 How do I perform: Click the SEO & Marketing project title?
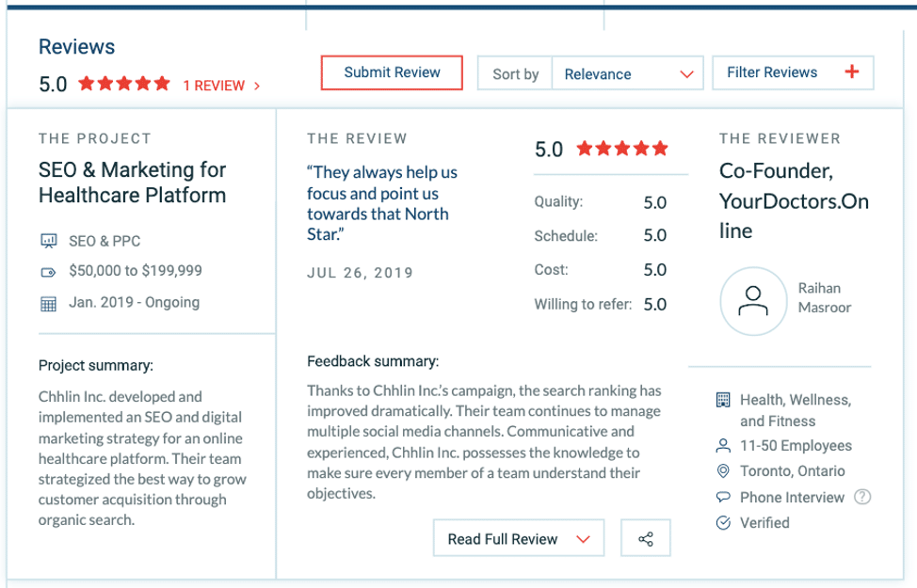(133, 183)
